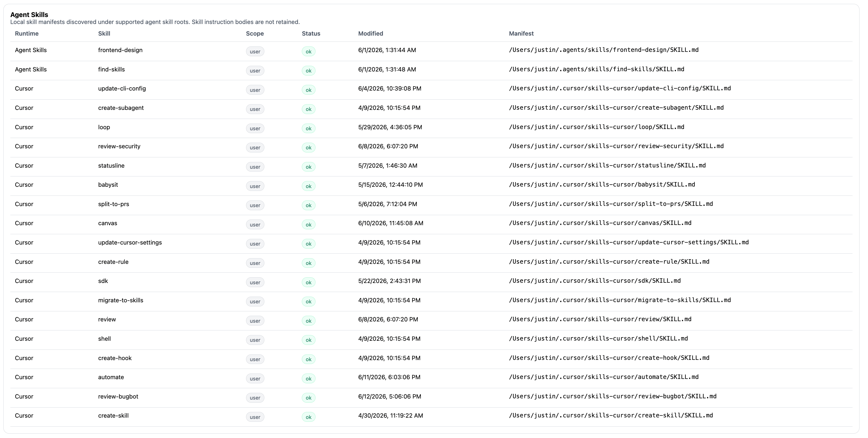Select the find-skills skill name
868x438 pixels.
(x=112, y=69)
